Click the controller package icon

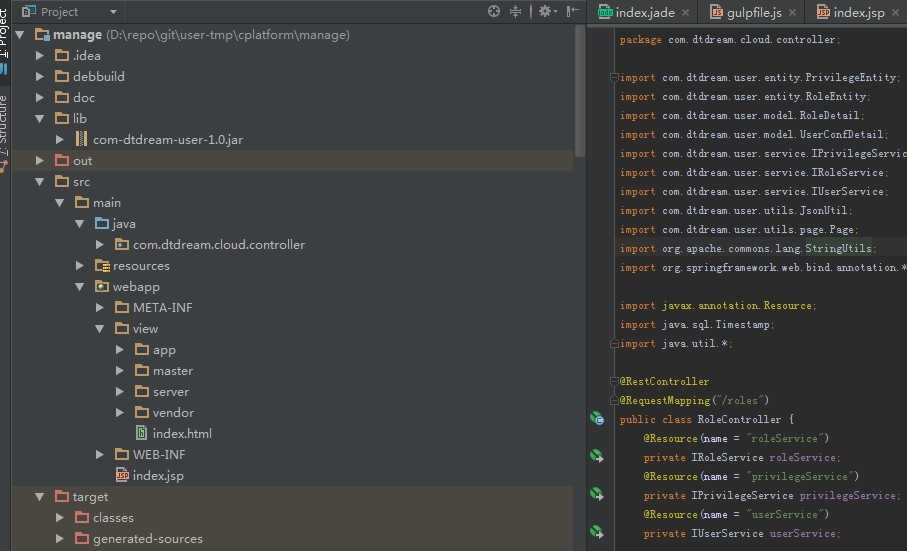[121, 245]
